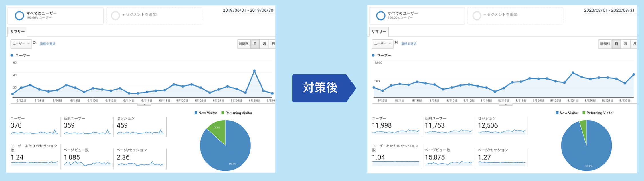The width and height of the screenshot is (644, 181).
Task: Open the サマリー tab in the right report
Action: (379, 32)
